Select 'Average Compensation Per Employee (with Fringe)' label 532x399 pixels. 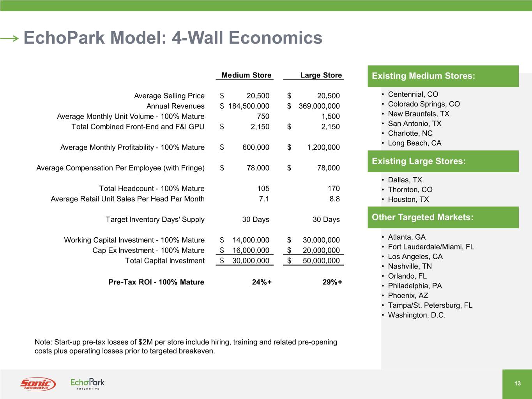[x=120, y=168]
